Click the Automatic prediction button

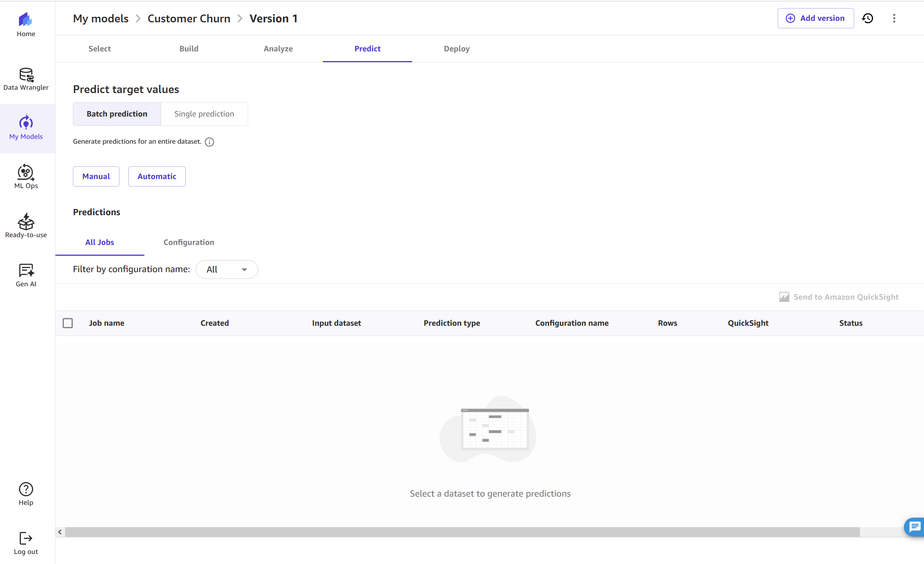pos(157,176)
